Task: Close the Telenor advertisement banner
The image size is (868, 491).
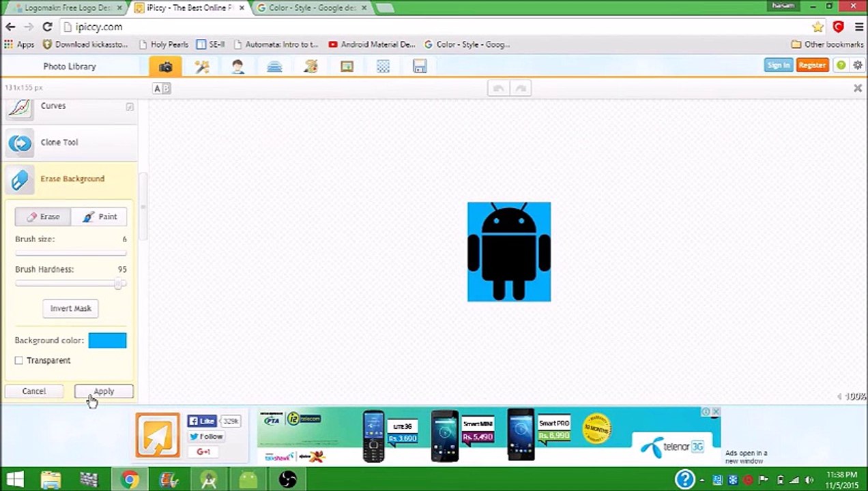Action: 715,412
